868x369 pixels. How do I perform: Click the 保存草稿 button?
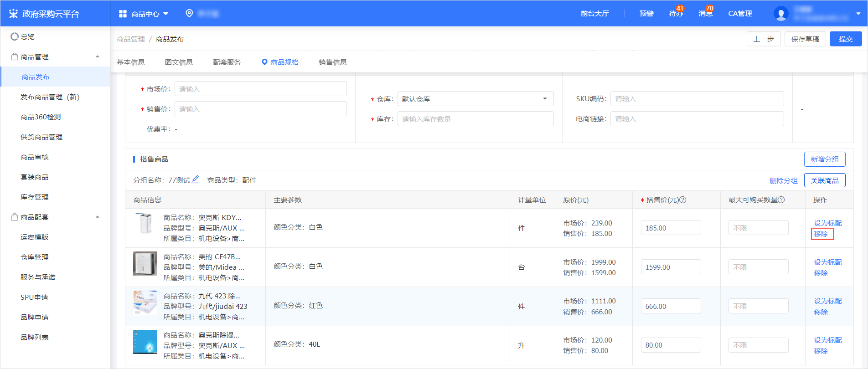tap(805, 39)
